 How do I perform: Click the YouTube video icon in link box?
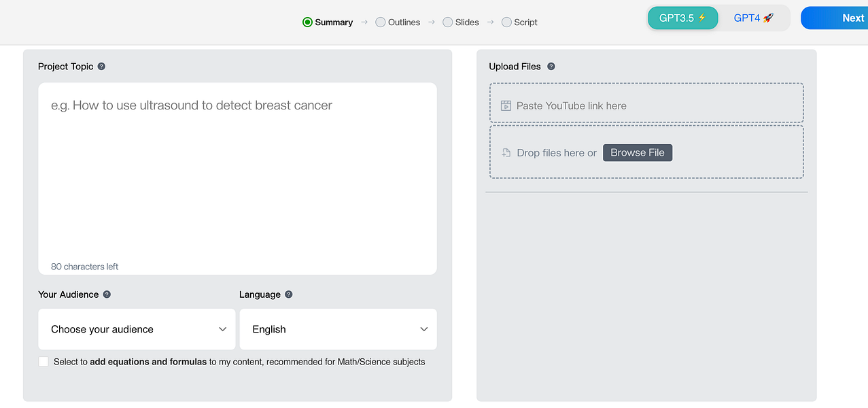click(x=506, y=105)
